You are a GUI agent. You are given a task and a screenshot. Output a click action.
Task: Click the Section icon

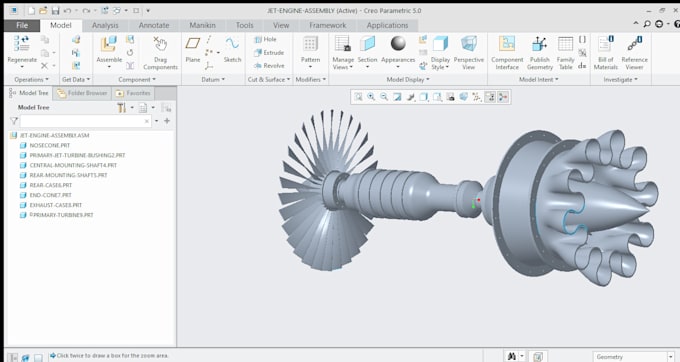click(x=367, y=43)
